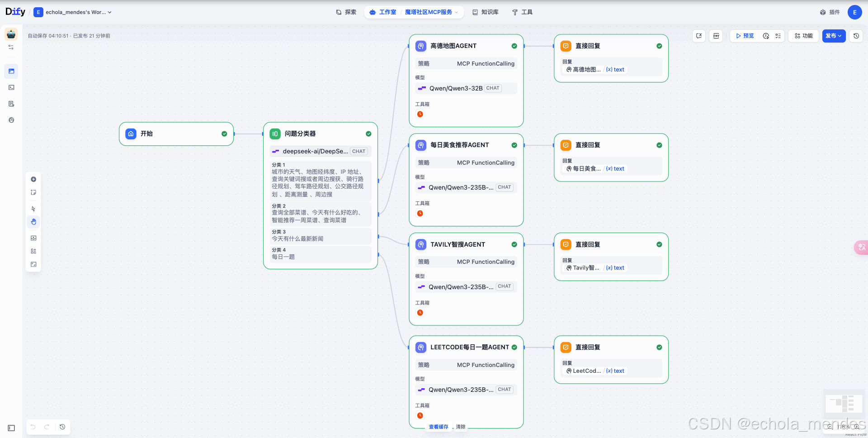Zoom out the canvas

pyautogui.click(x=829, y=427)
